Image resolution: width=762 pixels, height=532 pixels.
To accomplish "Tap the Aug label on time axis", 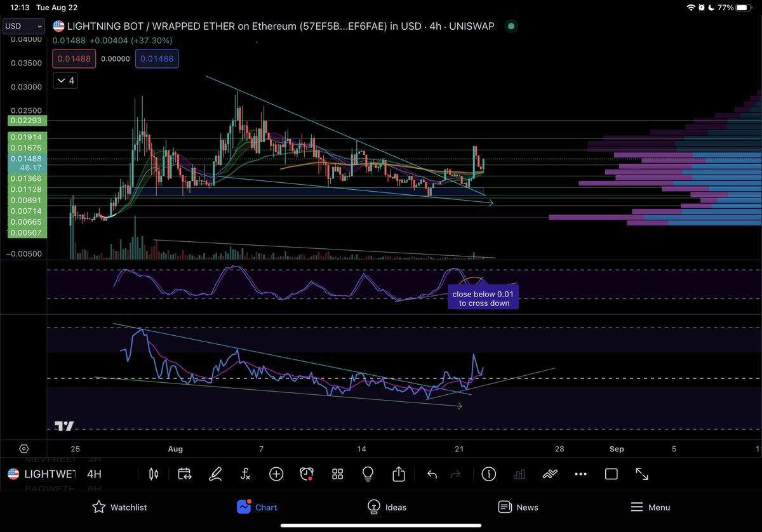I will pyautogui.click(x=175, y=449).
